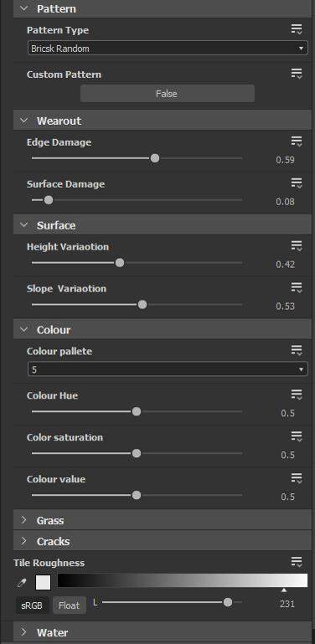Open preset menu icon for Custom Pattern
Viewport: 315px width, 644px height.
click(x=297, y=74)
